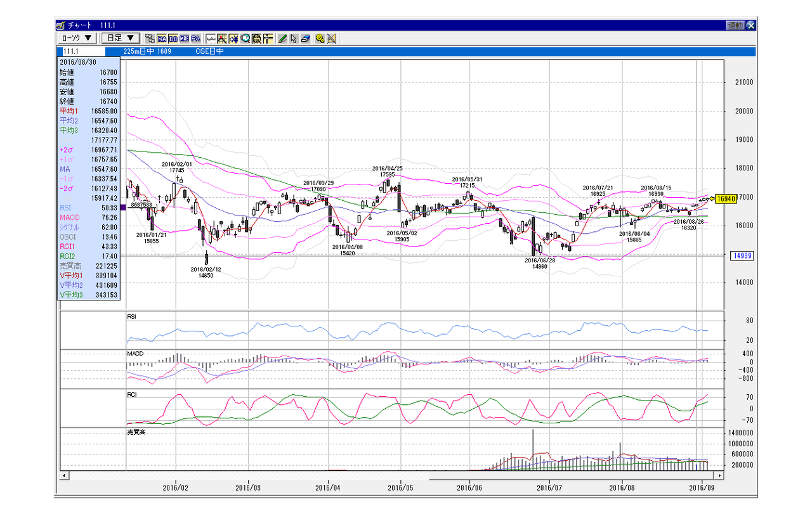
Task: Open the yellow gears settings icon
Action: click(x=320, y=39)
